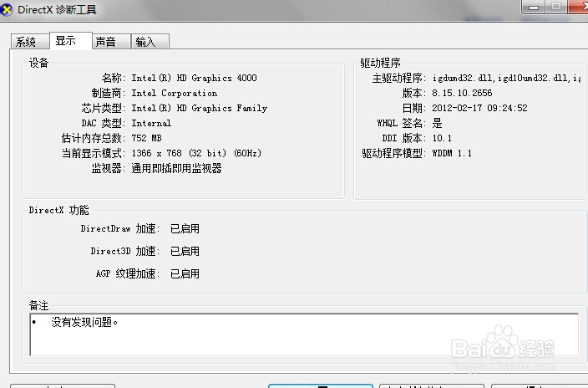
Task: Click the DAC type value Internal
Action: (151, 123)
